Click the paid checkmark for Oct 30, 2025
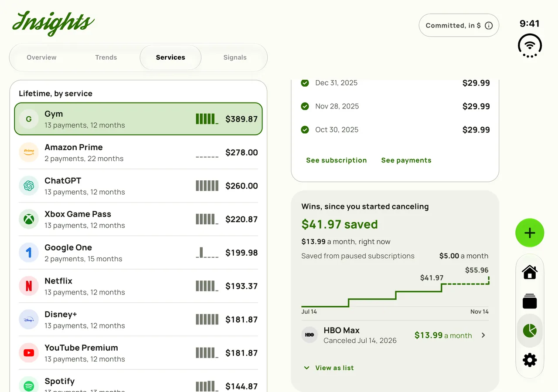The height and width of the screenshot is (392, 558). 305,130
